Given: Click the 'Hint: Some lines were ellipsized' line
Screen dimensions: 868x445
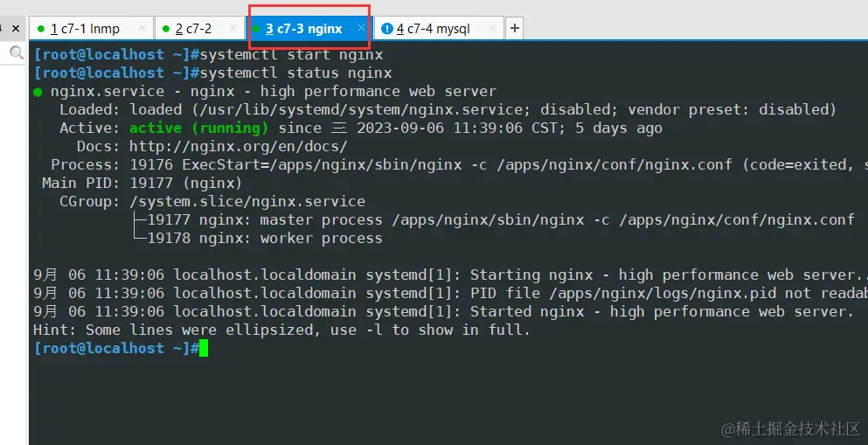Looking at the screenshot, I should click(281, 330).
